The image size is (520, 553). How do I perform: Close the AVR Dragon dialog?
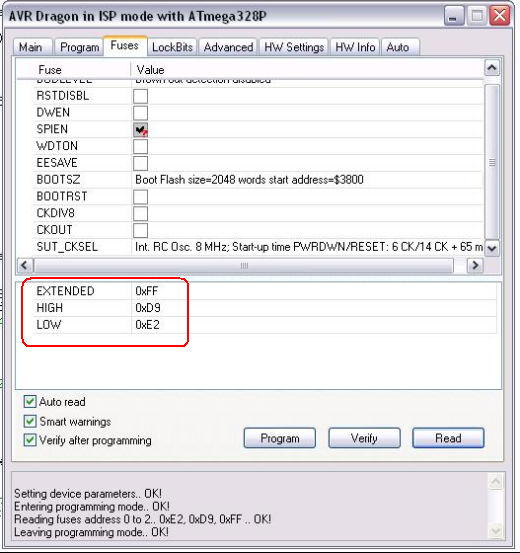point(500,16)
